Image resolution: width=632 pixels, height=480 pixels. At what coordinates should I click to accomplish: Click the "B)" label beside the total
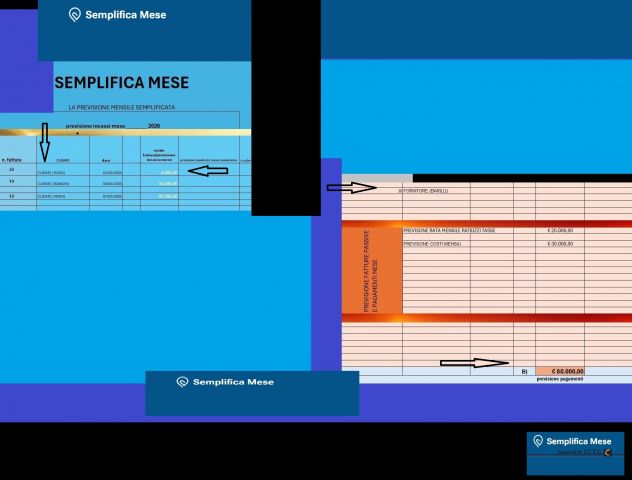pyautogui.click(x=524, y=372)
